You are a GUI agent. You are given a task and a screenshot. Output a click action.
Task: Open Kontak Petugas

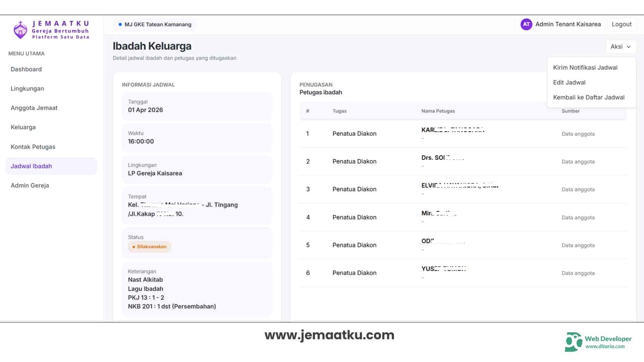[x=32, y=147]
